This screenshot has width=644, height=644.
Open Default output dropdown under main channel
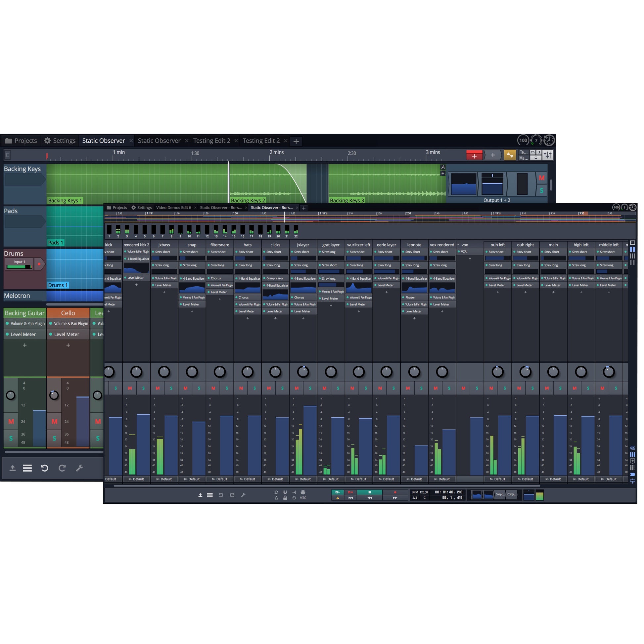point(553,479)
